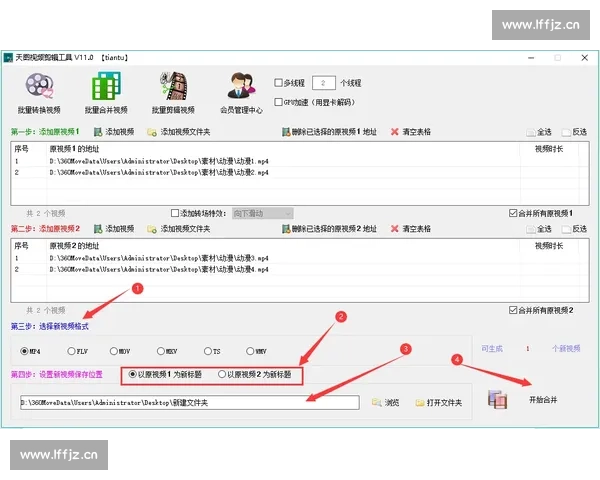Choose 以原视频2为新标题 option
Viewport: 600px width, 480px height.
(x=222, y=374)
